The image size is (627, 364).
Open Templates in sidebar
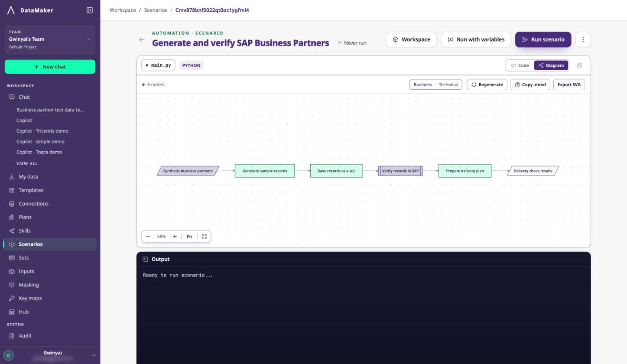[x=50, y=190]
